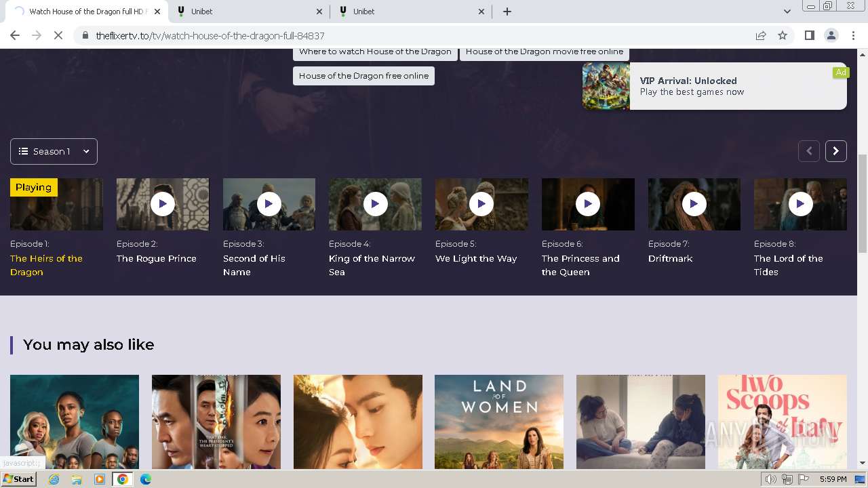The height and width of the screenshot is (488, 868).
Task: Open The Rogue Prince title link
Action: coord(156,258)
